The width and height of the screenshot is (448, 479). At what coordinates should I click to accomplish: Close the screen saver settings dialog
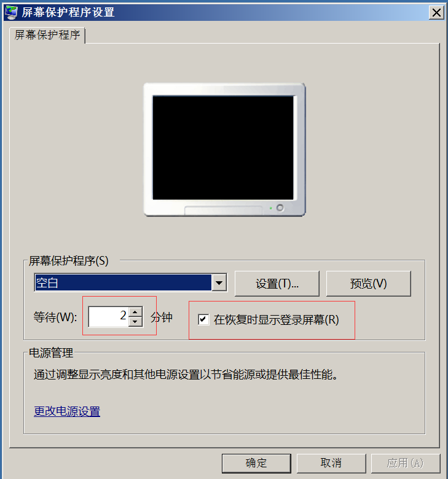tap(436, 12)
